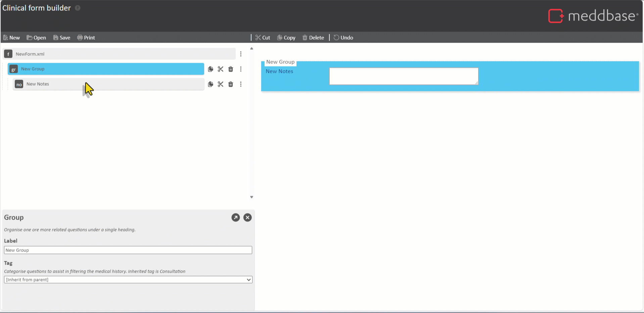Click the help icon beside Clinical form builder
This screenshot has height=313, width=644.
point(78,8)
